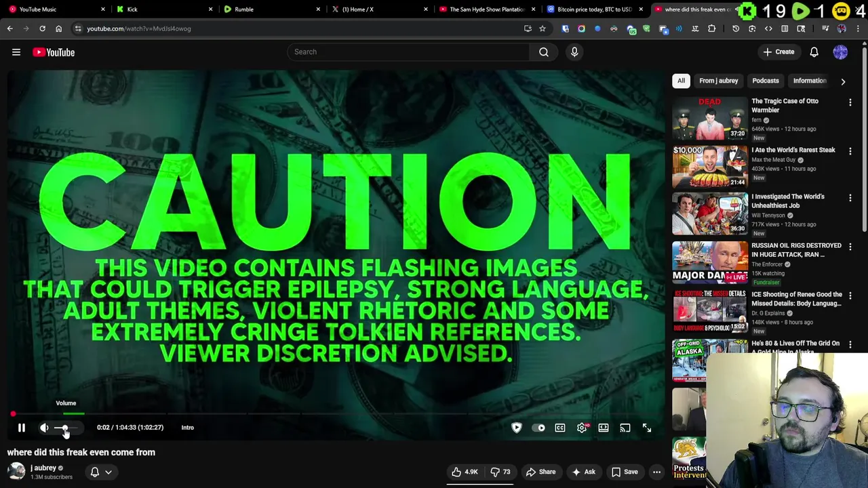Open the j aubrey channel avatar
Screen dimensions: 868x488
tap(16, 471)
